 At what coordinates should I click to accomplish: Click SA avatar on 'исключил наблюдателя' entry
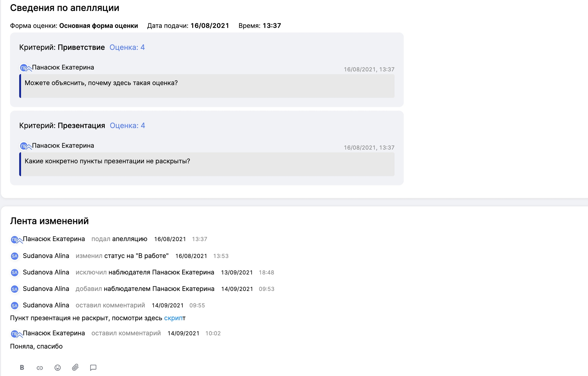(15, 273)
